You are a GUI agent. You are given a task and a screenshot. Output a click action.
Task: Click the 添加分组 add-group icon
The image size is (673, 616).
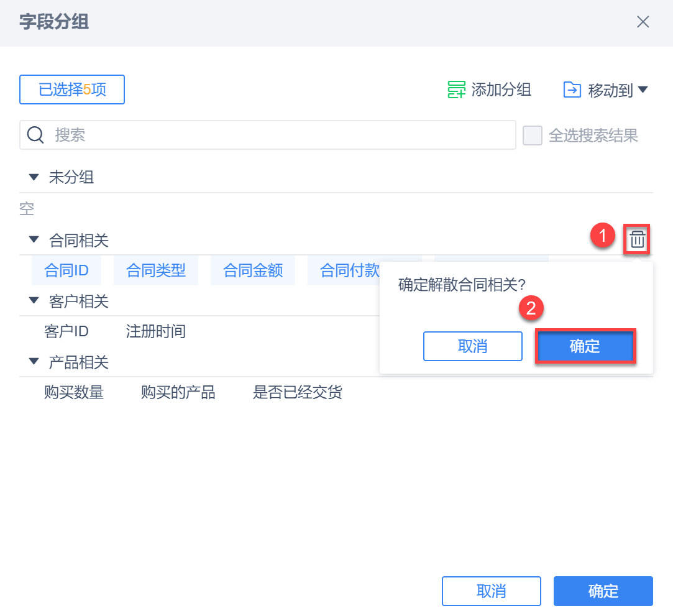(x=457, y=90)
